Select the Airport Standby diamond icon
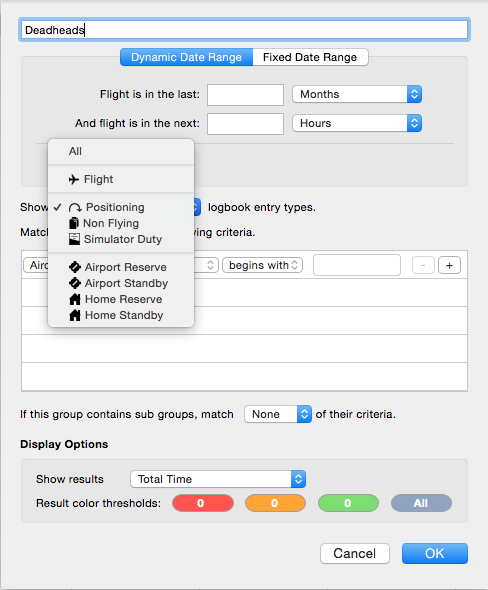Screen dimensions: 488x590 (75, 283)
